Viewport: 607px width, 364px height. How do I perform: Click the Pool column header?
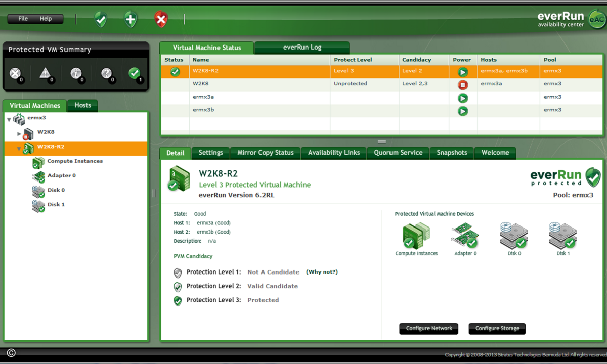tap(572, 60)
